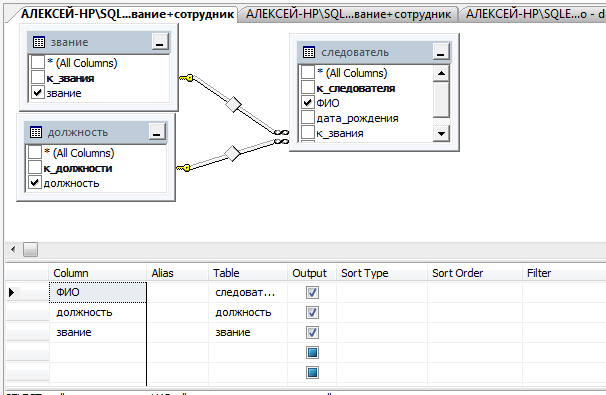
Task: Toggle Output checkbox in first empty row
Action: (x=312, y=352)
